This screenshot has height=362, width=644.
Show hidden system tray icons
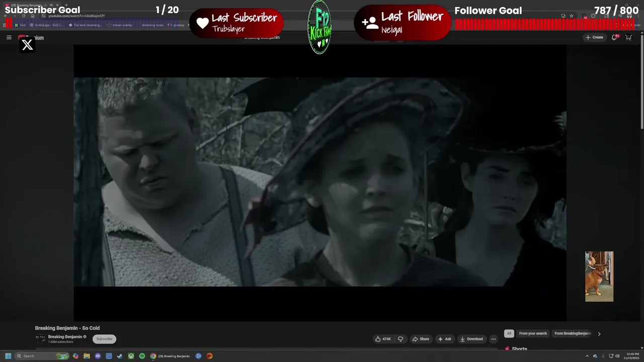tap(587, 356)
